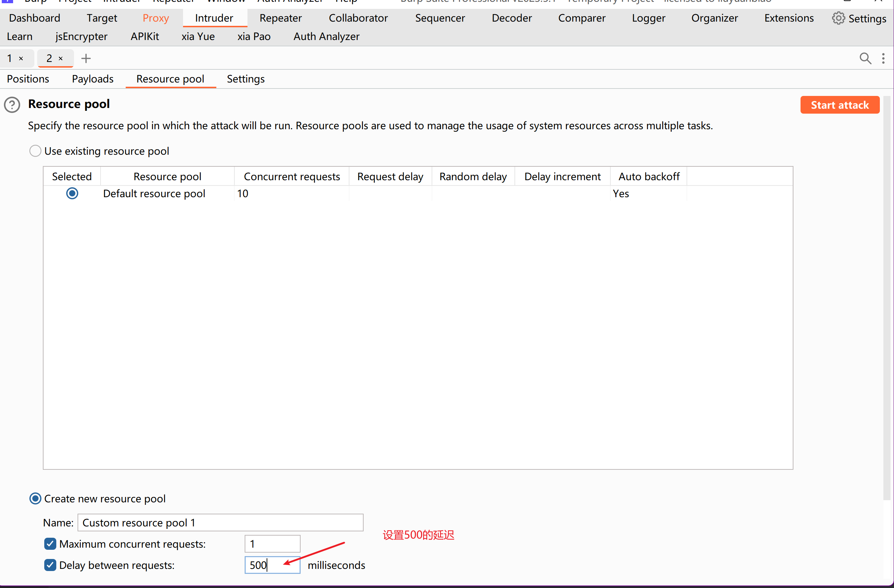Uncheck Maximum concurrent requests checkbox
This screenshot has height=588, width=894.
(50, 544)
